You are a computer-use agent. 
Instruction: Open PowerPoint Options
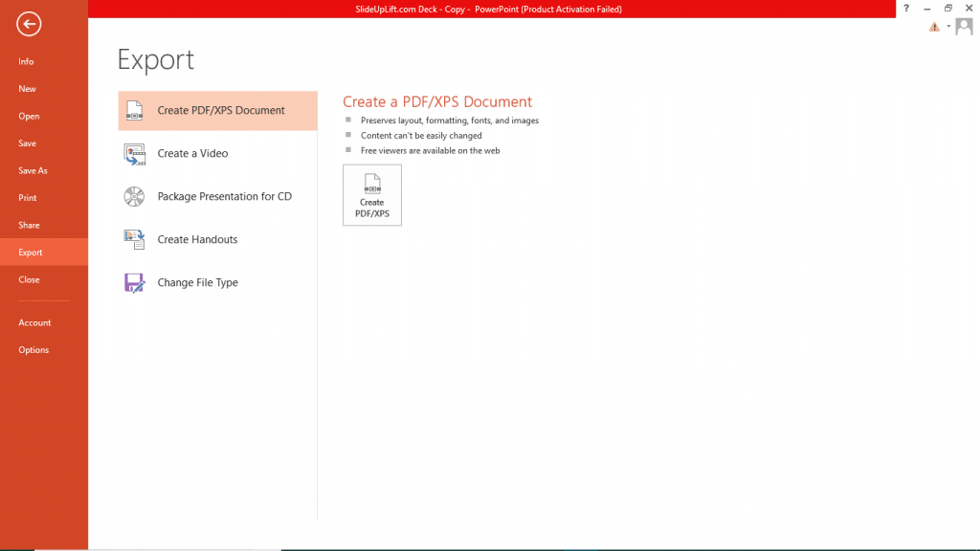[33, 349]
